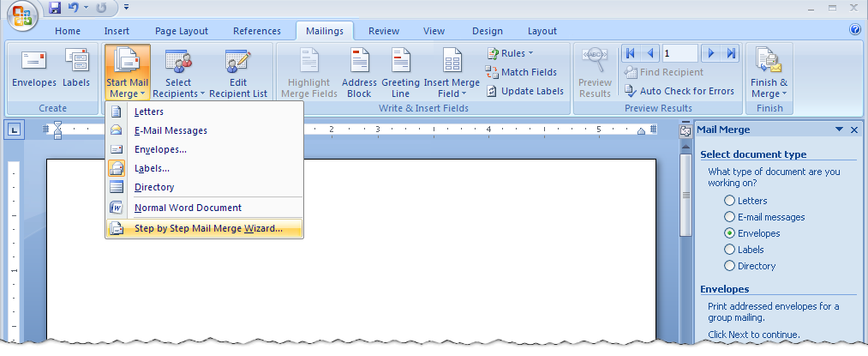Save document from Quick Access Toolbar
868x356 pixels.
pos(54,7)
